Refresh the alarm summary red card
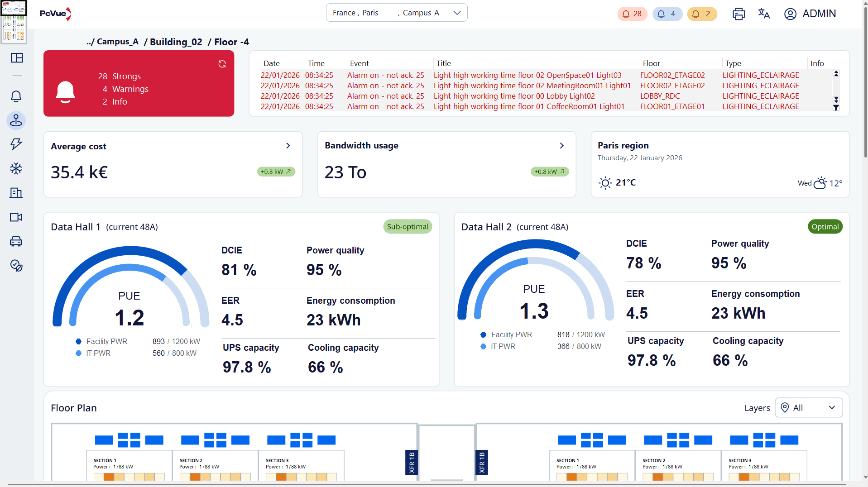The width and height of the screenshot is (868, 487). point(222,64)
